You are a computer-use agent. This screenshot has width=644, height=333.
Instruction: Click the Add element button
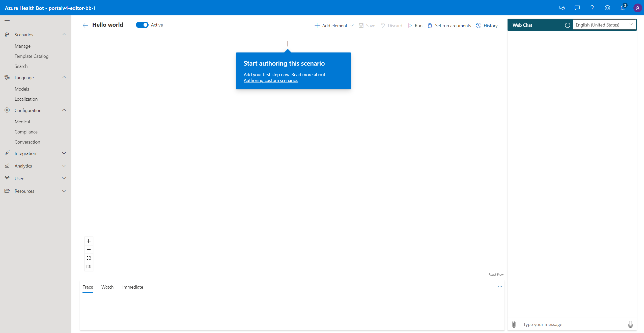(334, 25)
